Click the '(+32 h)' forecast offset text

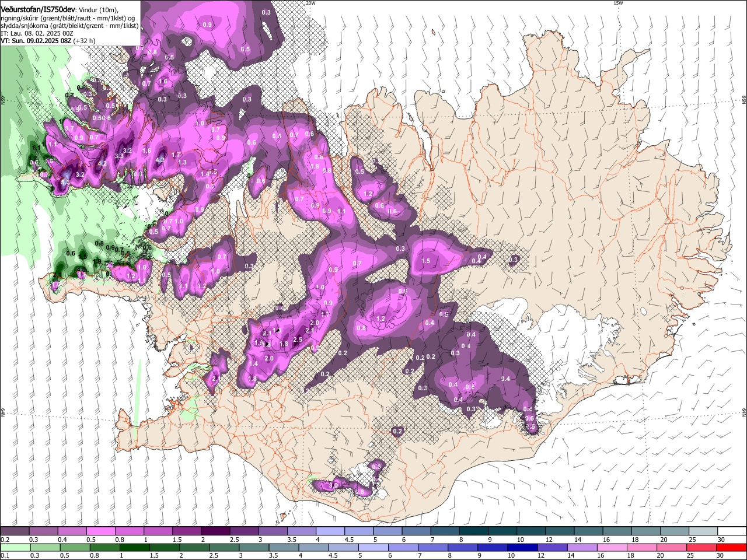[x=83, y=41]
